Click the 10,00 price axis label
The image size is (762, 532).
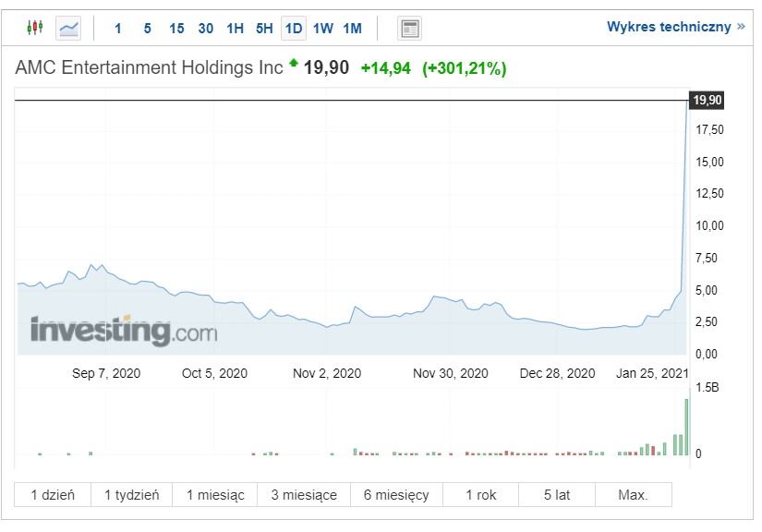pyautogui.click(x=709, y=225)
